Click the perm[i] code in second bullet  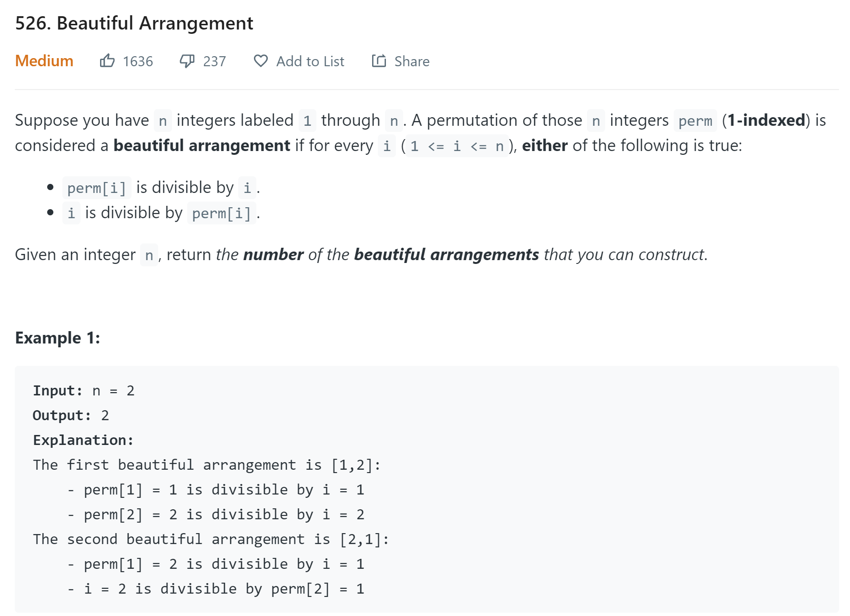(222, 213)
